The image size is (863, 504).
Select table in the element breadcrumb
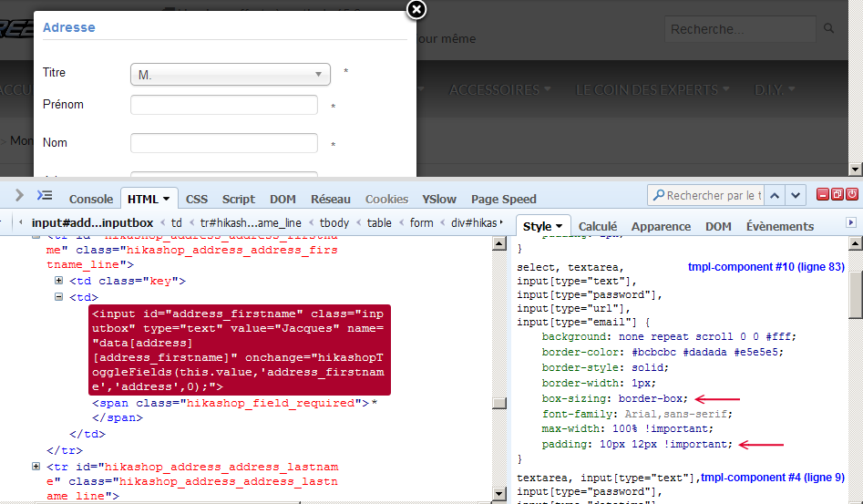click(379, 223)
